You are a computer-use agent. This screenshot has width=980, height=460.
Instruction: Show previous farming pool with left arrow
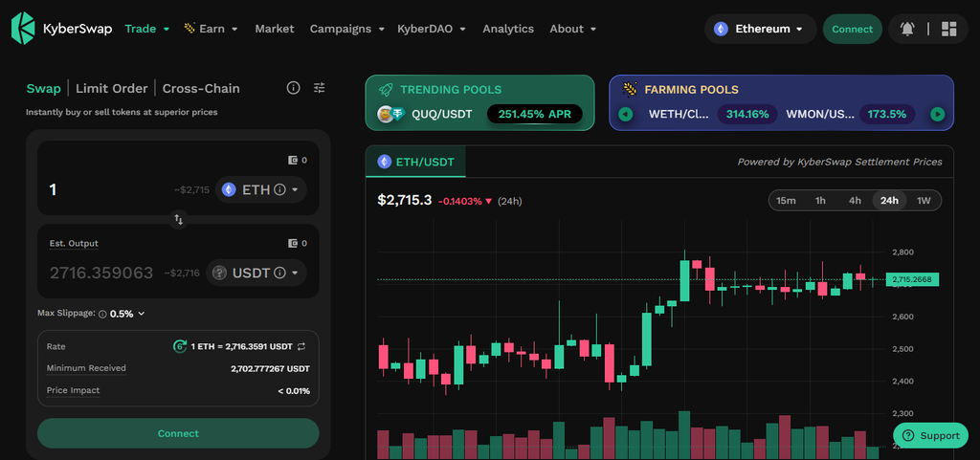tap(626, 114)
